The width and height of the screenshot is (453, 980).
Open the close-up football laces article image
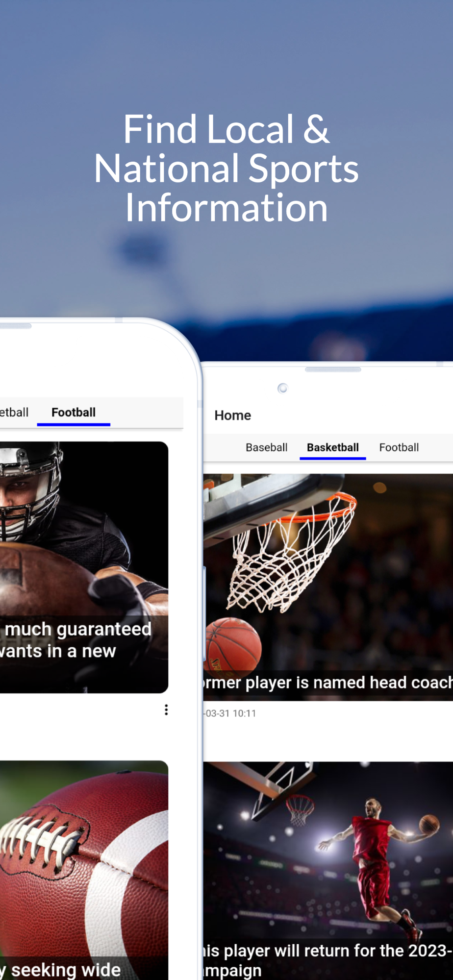click(x=84, y=870)
